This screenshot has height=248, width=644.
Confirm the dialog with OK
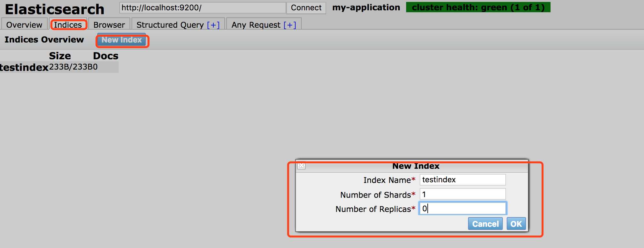point(516,224)
